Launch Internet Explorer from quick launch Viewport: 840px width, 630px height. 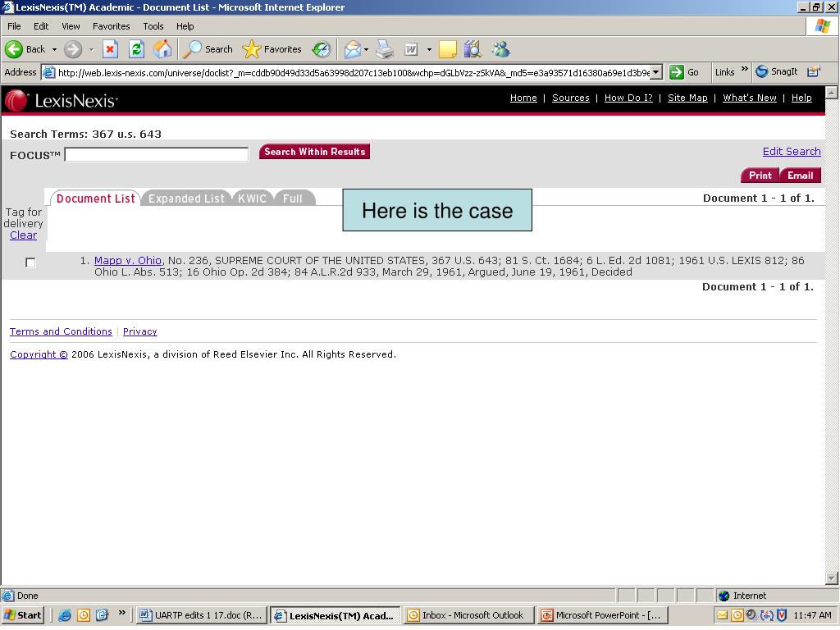(x=65, y=615)
